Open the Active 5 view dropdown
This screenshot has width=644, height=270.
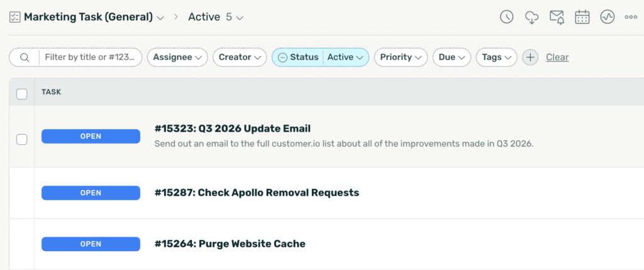[216, 17]
